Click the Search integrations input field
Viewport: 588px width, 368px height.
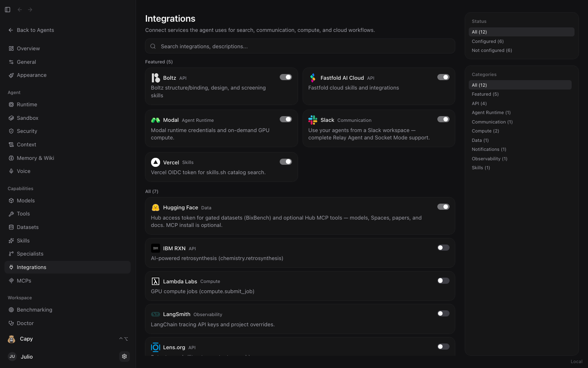click(300, 46)
